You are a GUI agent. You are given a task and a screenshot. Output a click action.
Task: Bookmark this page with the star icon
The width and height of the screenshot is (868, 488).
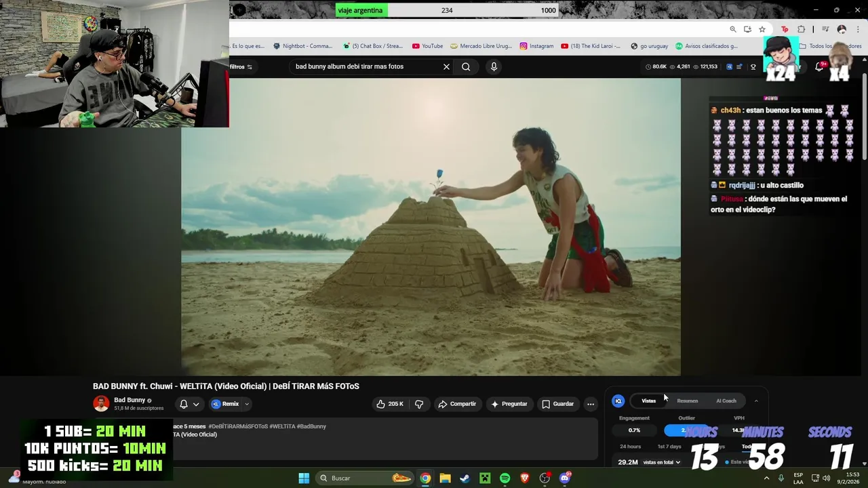(x=762, y=29)
